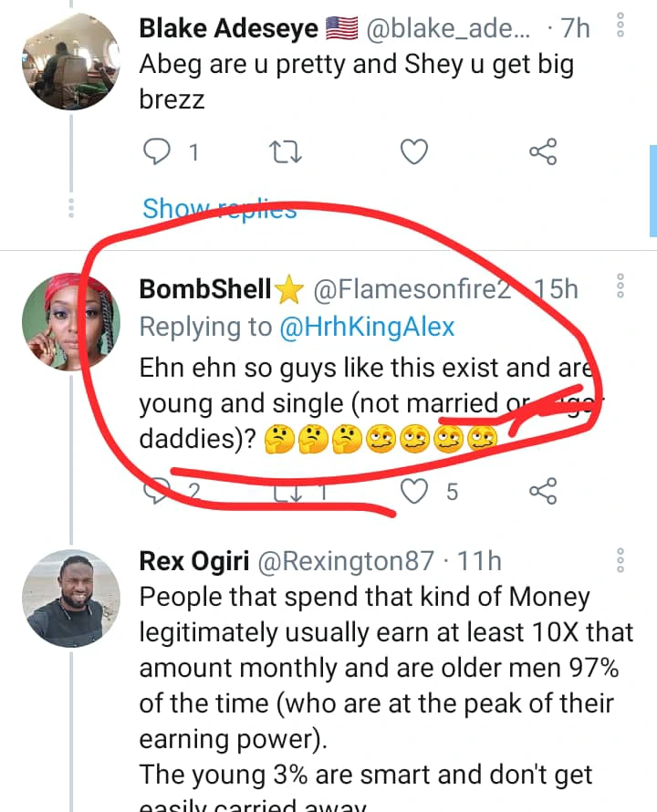Viewport: 657px width, 812px height.
Task: Like BombShell's tweet with 5 likes
Action: (416, 493)
